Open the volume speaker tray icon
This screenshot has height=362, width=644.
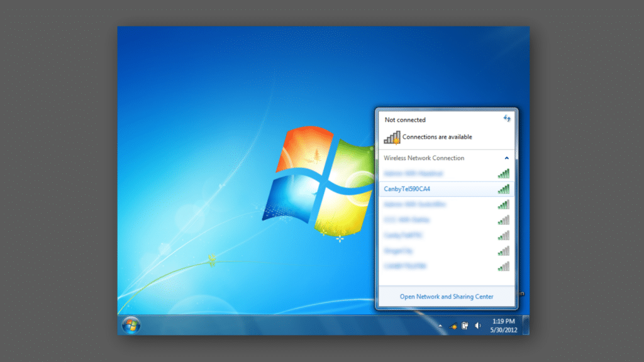[478, 326]
